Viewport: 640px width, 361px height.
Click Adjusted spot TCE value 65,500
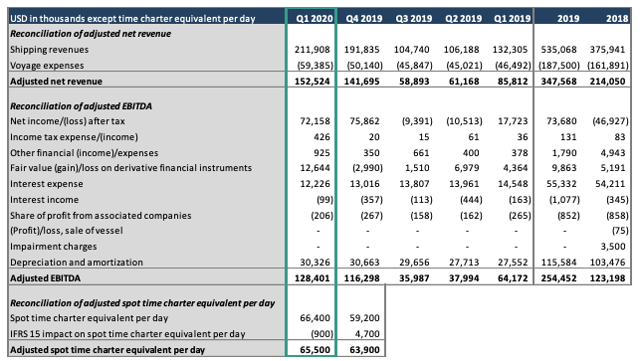315,350
